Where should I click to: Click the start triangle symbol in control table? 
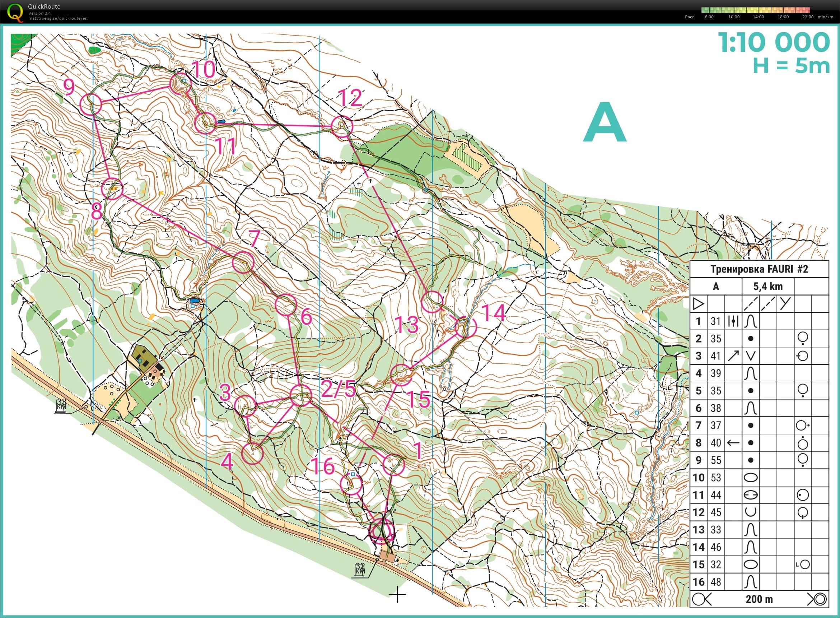click(x=698, y=304)
